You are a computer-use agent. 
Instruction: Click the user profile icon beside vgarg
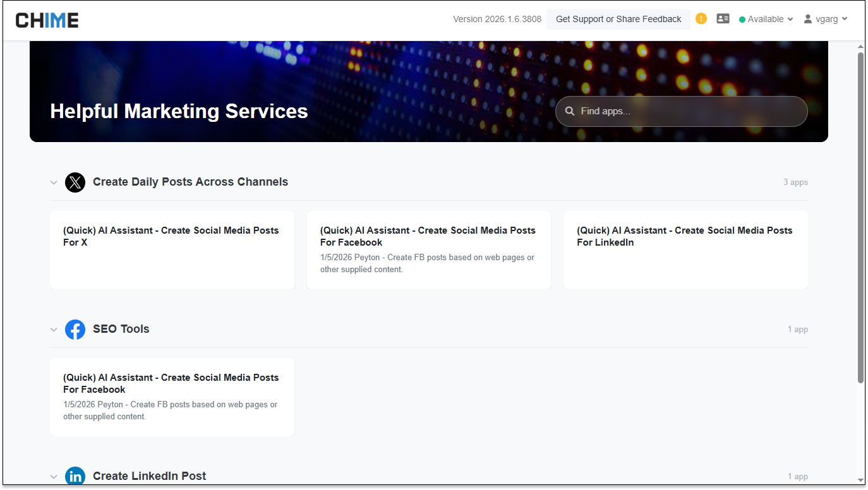click(x=807, y=19)
